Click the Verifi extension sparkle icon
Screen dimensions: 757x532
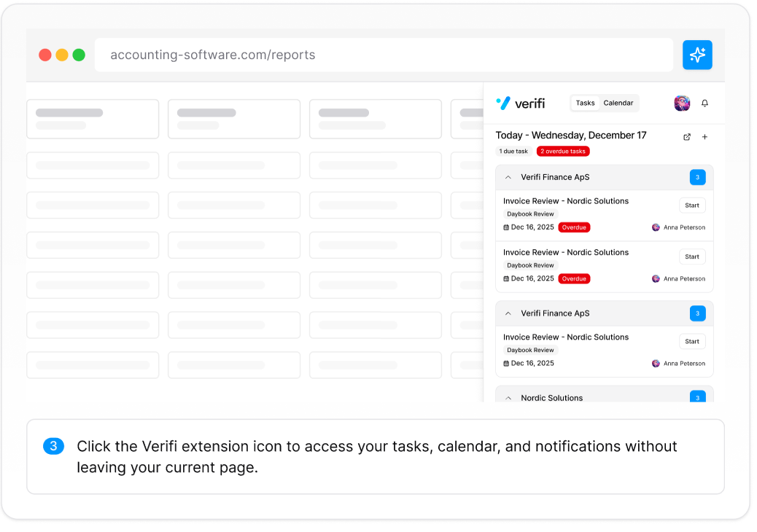click(x=697, y=55)
